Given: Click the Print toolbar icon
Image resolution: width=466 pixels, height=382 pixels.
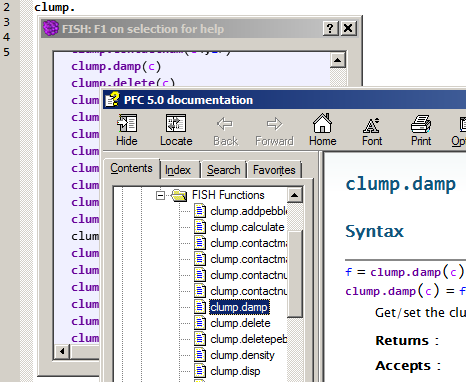Looking at the screenshot, I should 421,124.
